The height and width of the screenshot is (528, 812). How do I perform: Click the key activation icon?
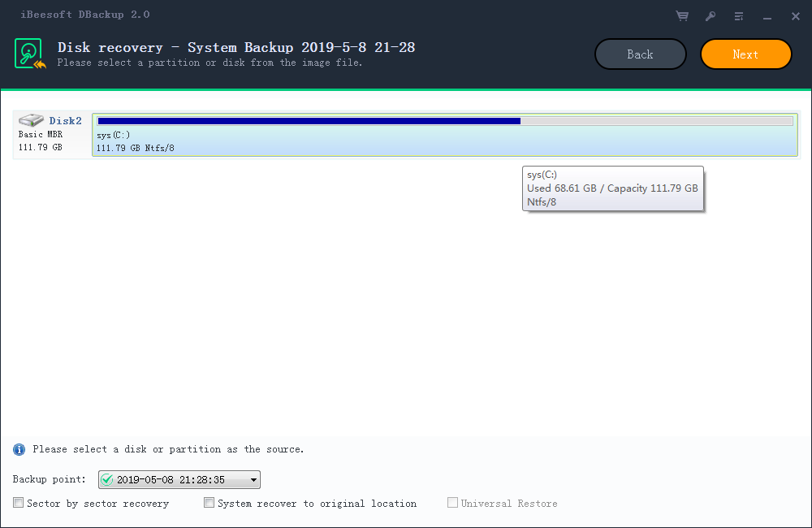pyautogui.click(x=710, y=16)
